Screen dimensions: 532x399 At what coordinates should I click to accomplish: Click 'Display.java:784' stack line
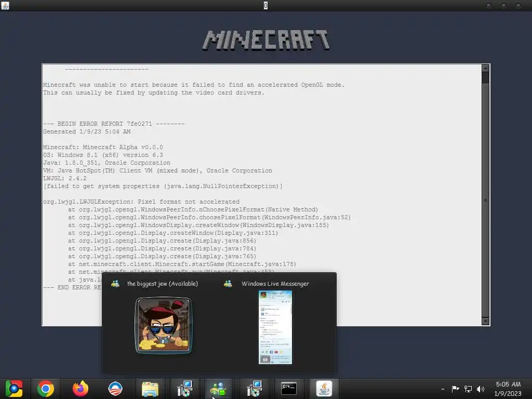162,249
